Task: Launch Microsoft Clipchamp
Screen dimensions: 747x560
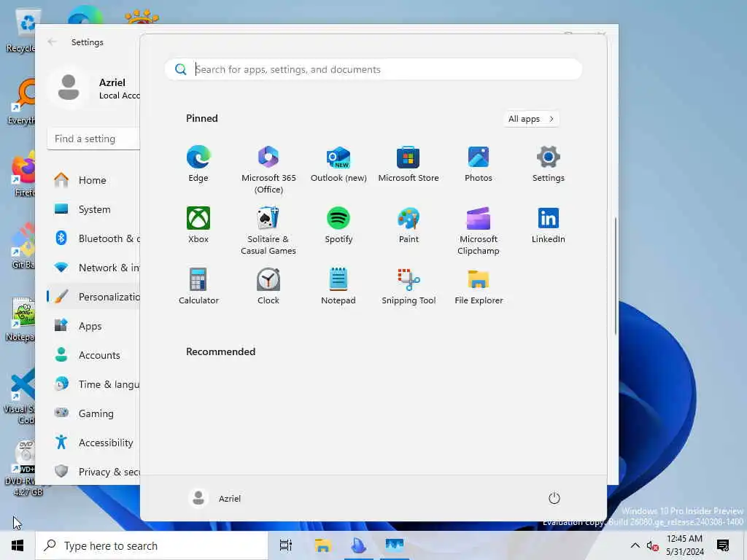Action: pos(479,231)
